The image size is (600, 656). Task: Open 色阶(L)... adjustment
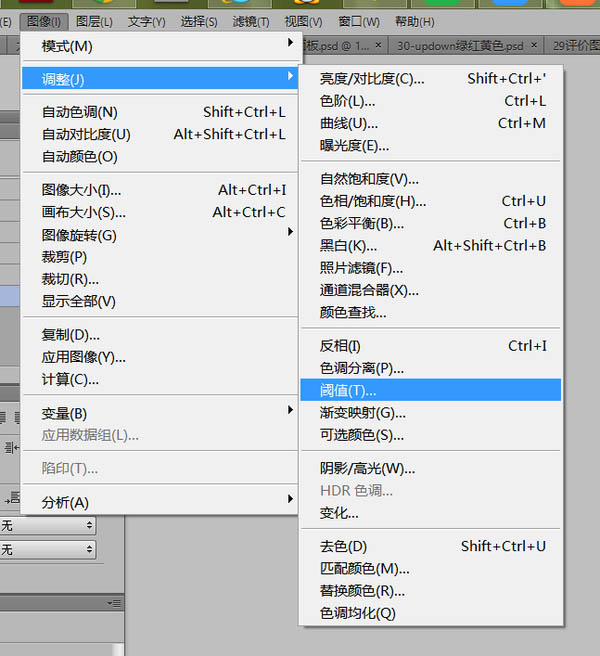(x=431, y=101)
